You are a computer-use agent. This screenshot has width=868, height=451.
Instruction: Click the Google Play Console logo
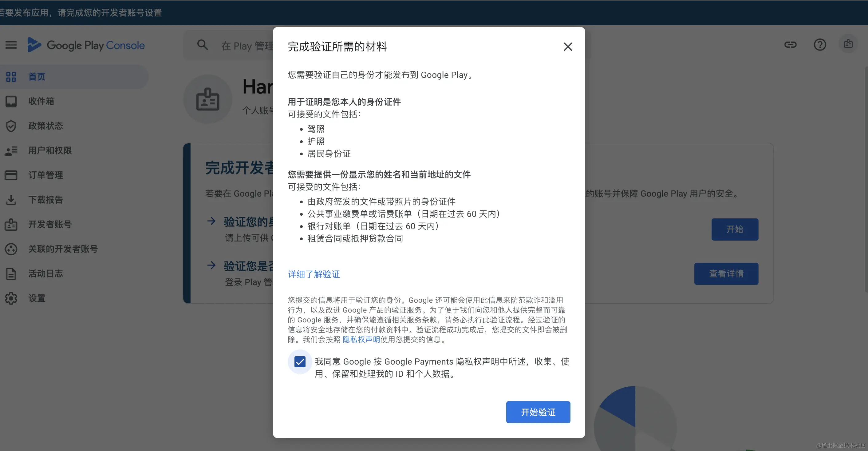[x=86, y=45]
